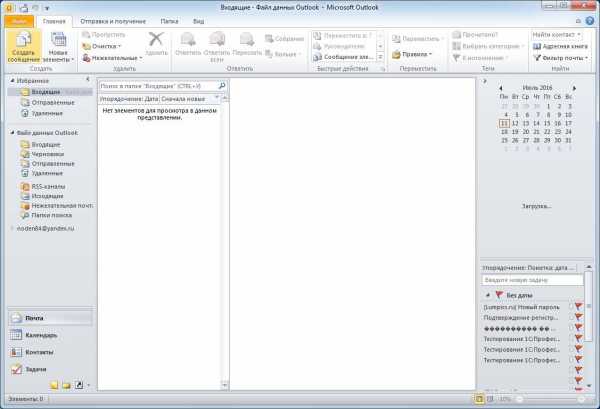600x409 pixels.
Task: Switch to the Задачи tasks view
Action: (x=50, y=369)
